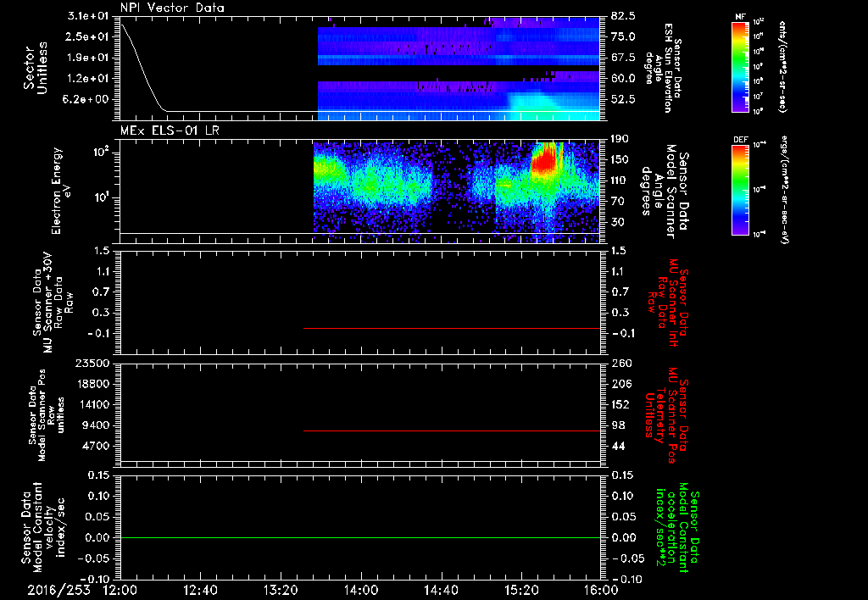Click the 82.5 sun elevation tick value
This screenshot has width=868, height=600.
point(623,16)
